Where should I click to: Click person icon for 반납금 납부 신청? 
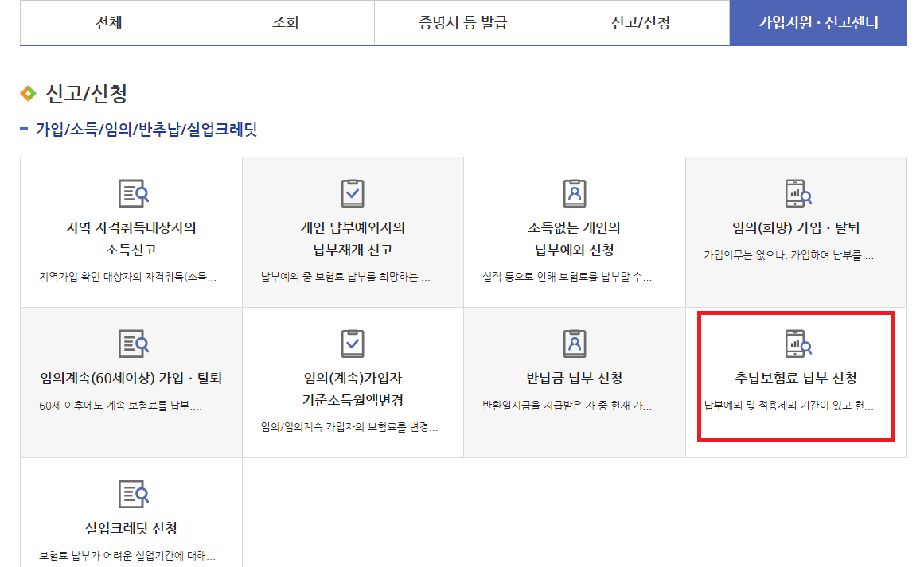tap(575, 344)
